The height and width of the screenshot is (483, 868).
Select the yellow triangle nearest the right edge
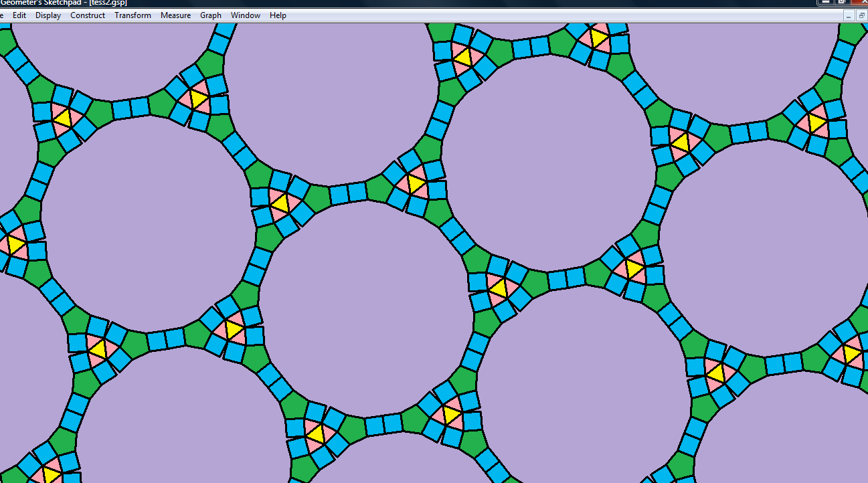[x=851, y=353]
